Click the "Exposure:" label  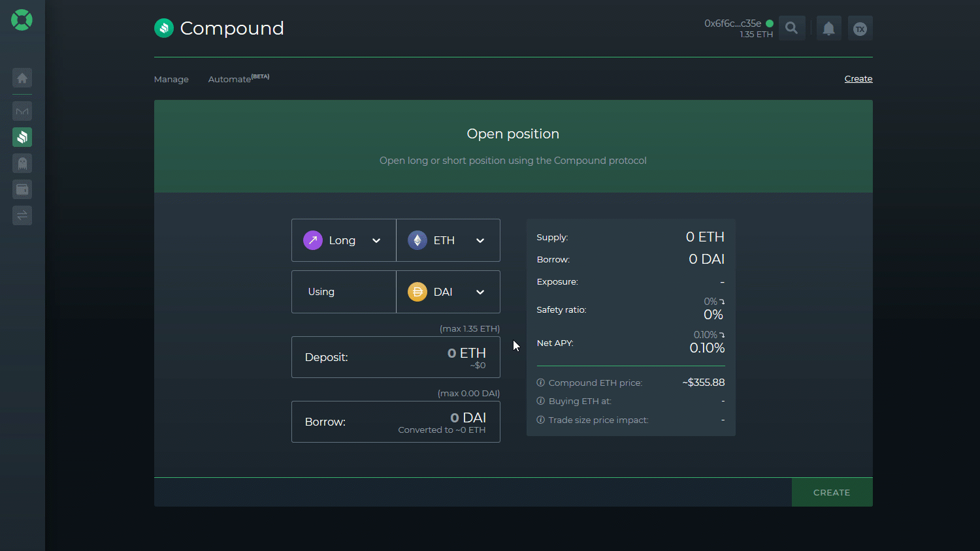click(557, 282)
